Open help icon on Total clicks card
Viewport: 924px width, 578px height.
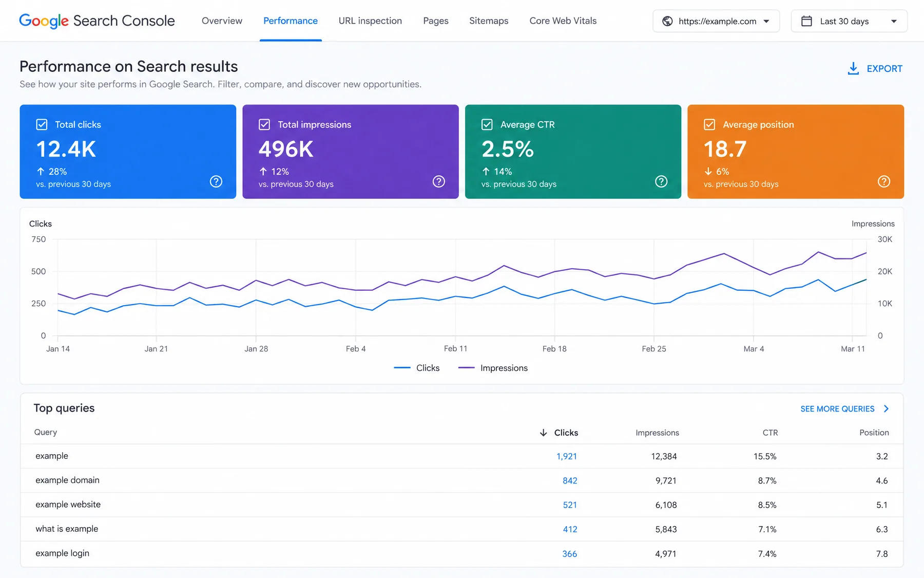[216, 181]
